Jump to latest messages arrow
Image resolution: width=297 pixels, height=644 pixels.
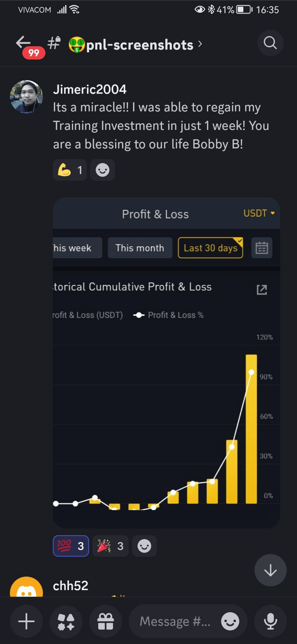click(x=270, y=570)
